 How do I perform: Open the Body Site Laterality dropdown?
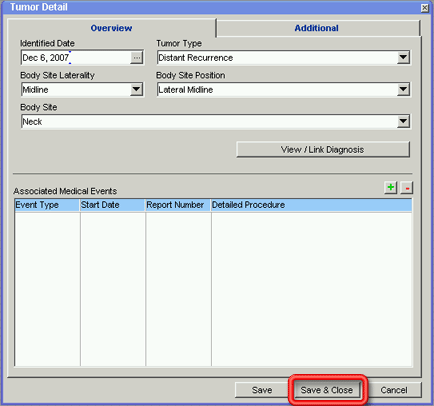point(136,90)
